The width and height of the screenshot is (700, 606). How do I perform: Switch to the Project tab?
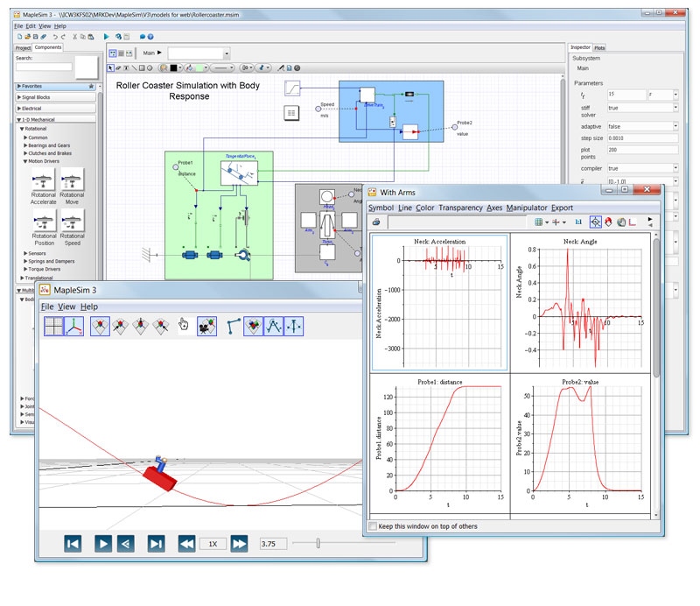[24, 47]
